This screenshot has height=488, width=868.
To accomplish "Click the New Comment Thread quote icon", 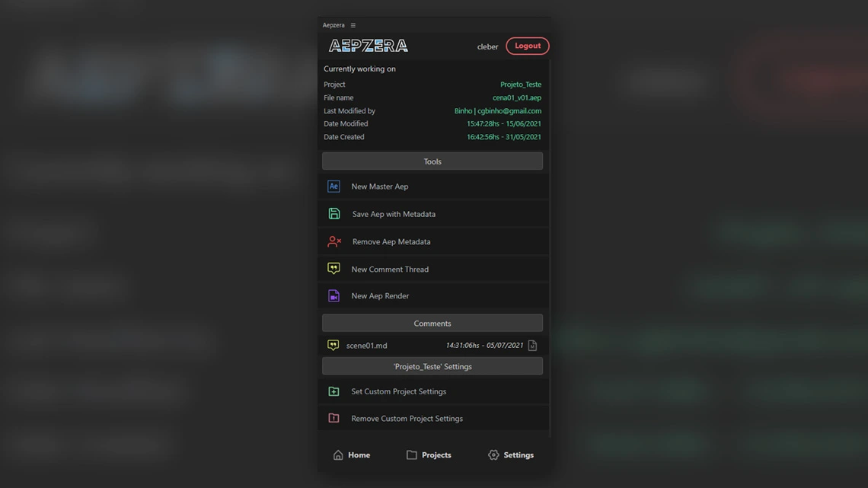I will coord(333,269).
